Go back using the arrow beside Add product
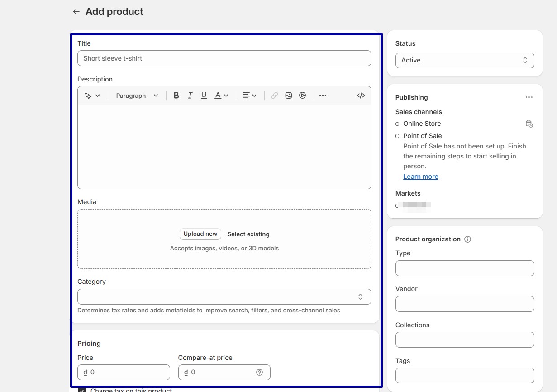557x392 pixels. tap(76, 12)
